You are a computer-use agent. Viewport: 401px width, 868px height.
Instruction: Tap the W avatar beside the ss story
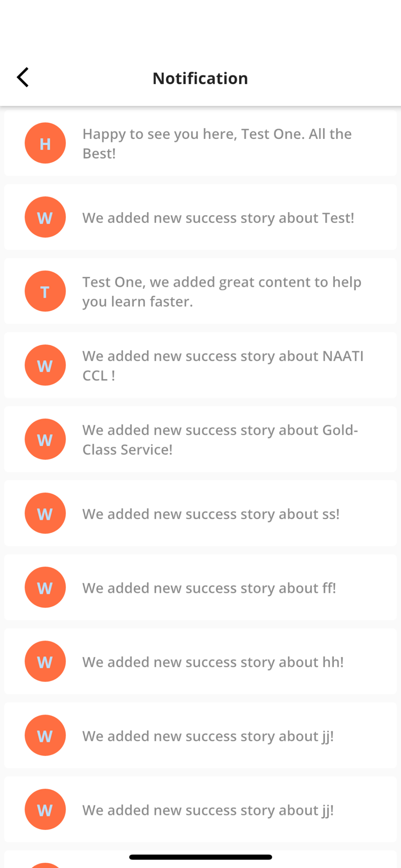(x=45, y=513)
